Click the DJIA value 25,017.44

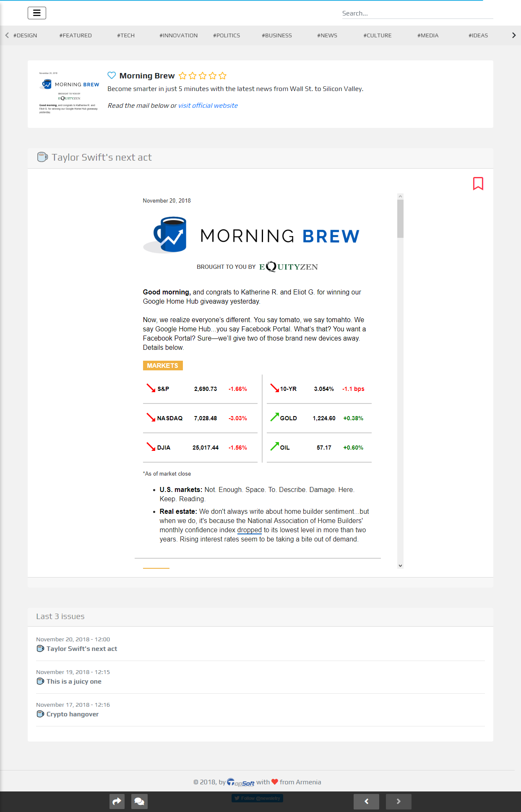point(206,448)
